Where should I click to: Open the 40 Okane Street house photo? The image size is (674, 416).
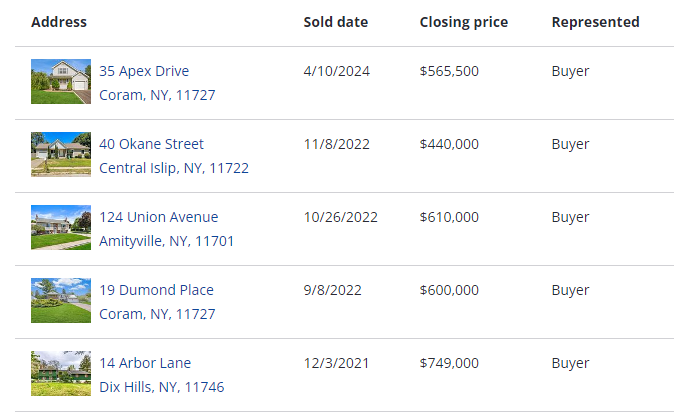61,154
